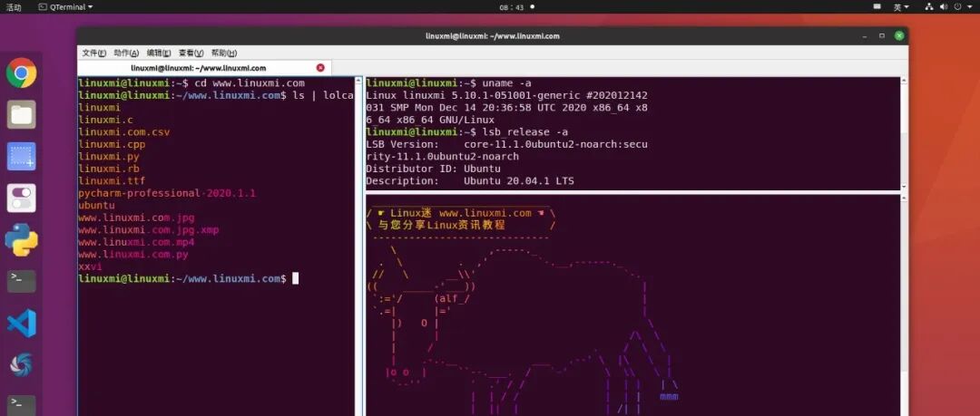Image resolution: width=980 pixels, height=416 pixels.
Task: Click scroll-down arrow of the uname output pane
Action: [904, 186]
